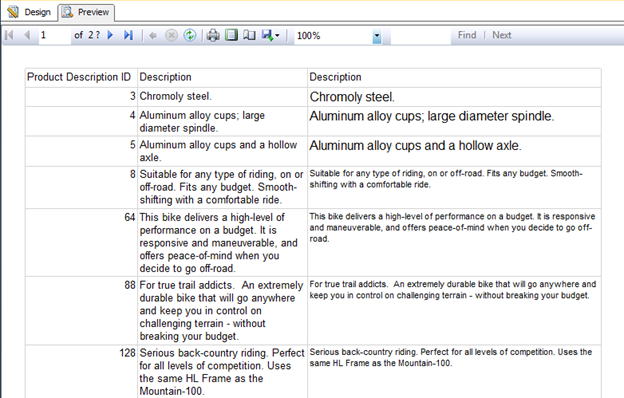The width and height of the screenshot is (624, 398).
Task: Select the Preview tab
Action: pyautogui.click(x=86, y=12)
